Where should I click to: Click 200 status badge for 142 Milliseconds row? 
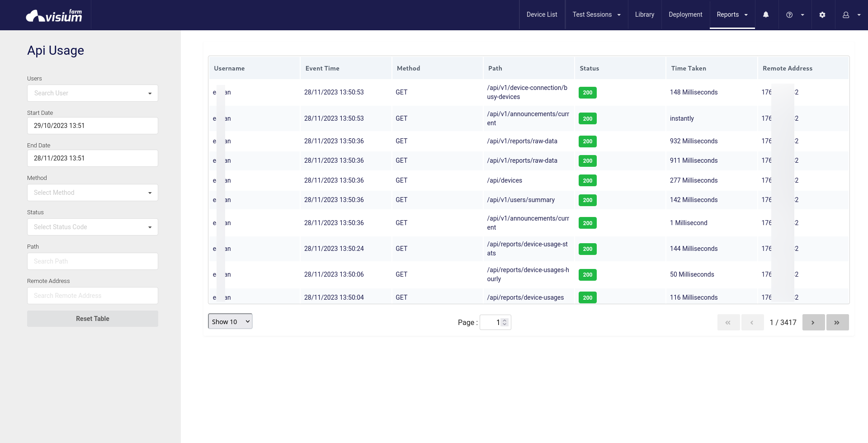(x=587, y=200)
